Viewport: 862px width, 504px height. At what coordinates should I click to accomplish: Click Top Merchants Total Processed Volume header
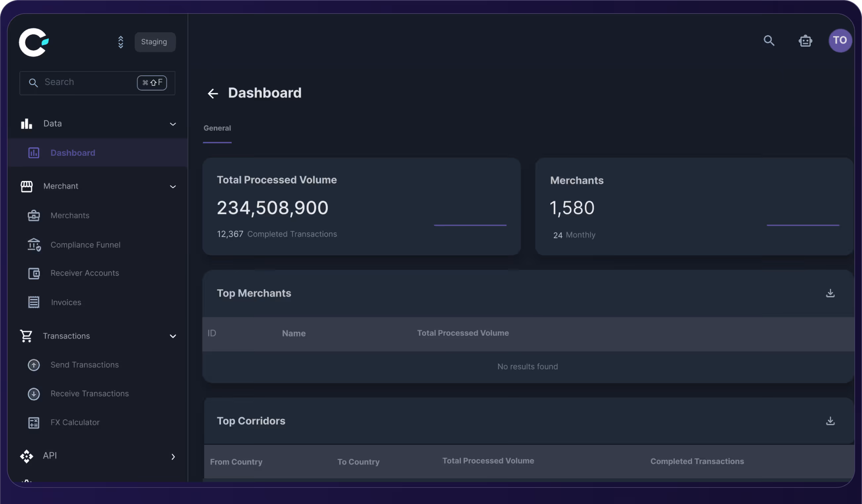[463, 333]
